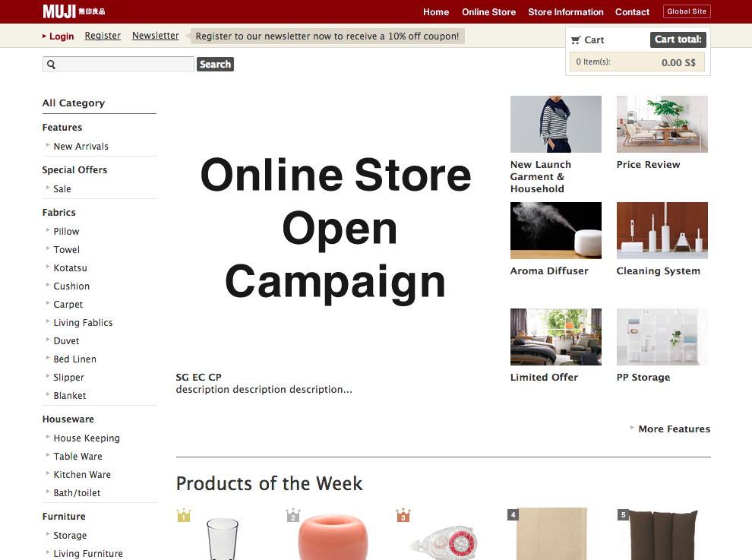Image resolution: width=752 pixels, height=560 pixels.
Task: Click the gold crown rank 1 badge
Action: 183,516
